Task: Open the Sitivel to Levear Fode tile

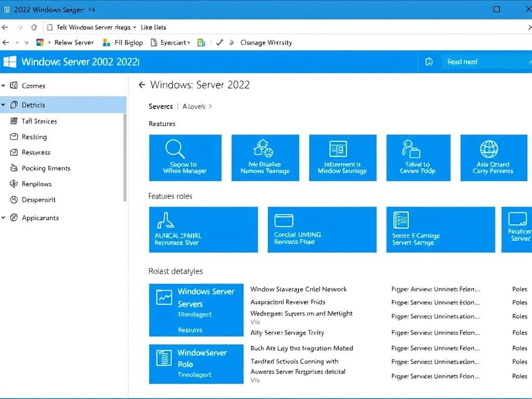Action: tap(418, 158)
